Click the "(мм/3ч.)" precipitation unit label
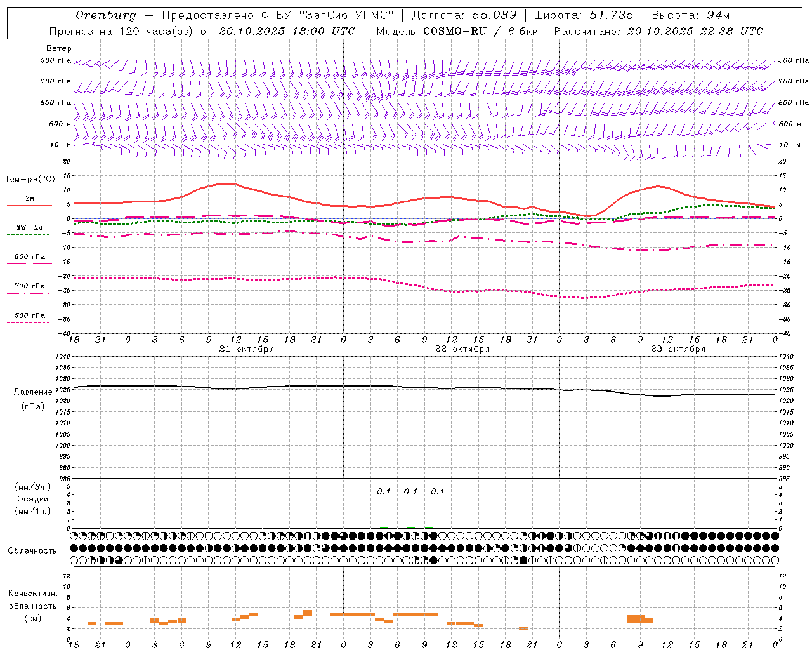 coord(33,487)
